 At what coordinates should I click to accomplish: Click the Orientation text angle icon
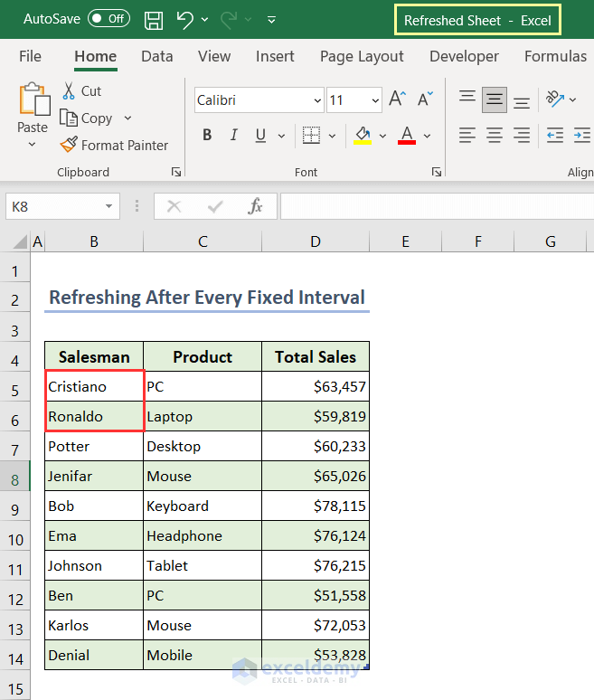(555, 99)
